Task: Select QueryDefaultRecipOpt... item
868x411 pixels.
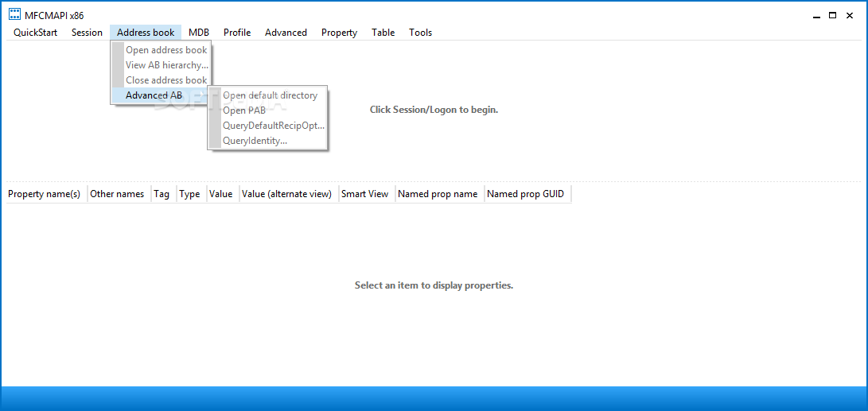Action: (268, 126)
